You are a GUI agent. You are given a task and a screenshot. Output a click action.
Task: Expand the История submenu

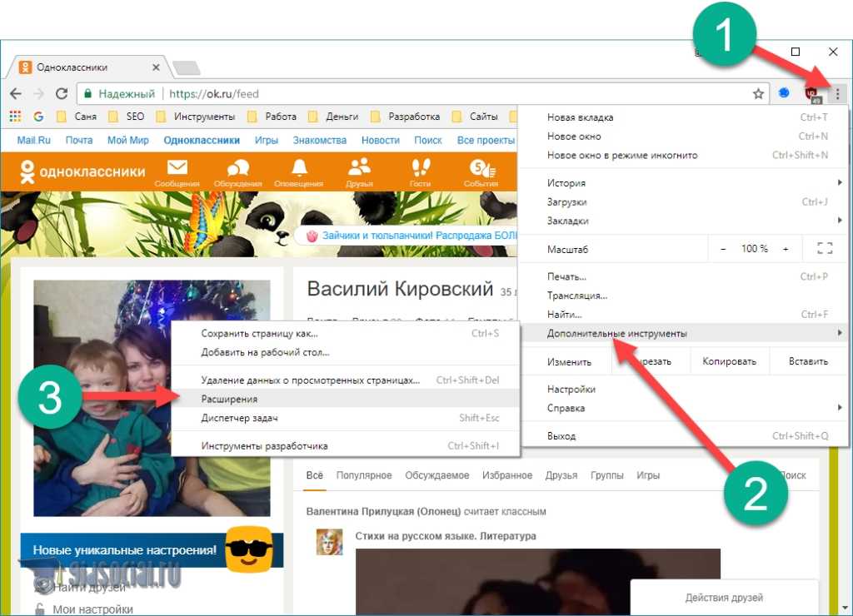click(683, 182)
